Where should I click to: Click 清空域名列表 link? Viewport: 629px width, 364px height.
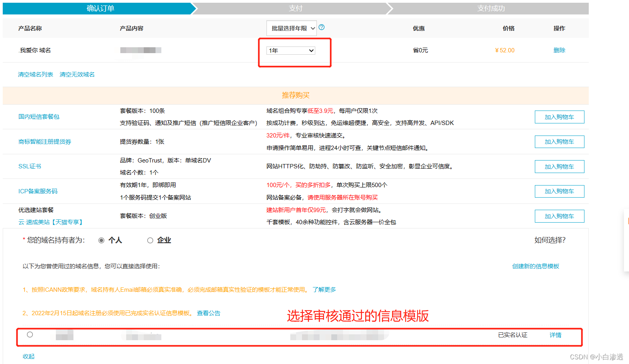click(x=36, y=74)
